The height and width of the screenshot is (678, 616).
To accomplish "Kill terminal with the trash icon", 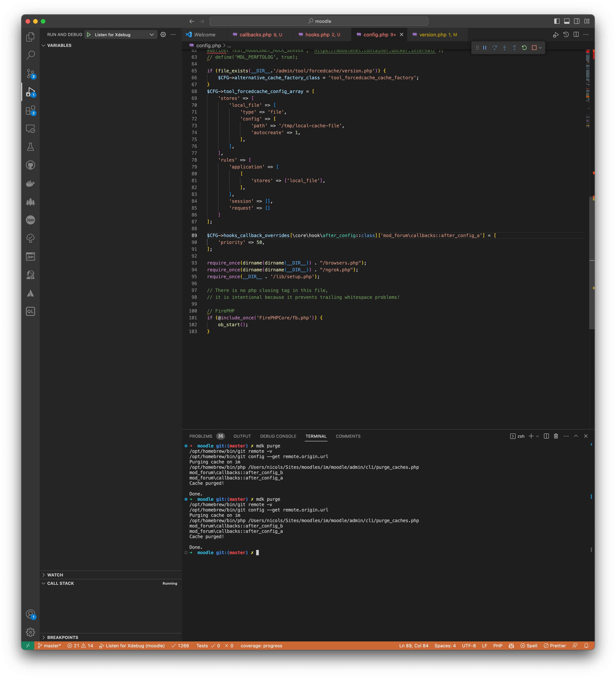I will click(556, 436).
